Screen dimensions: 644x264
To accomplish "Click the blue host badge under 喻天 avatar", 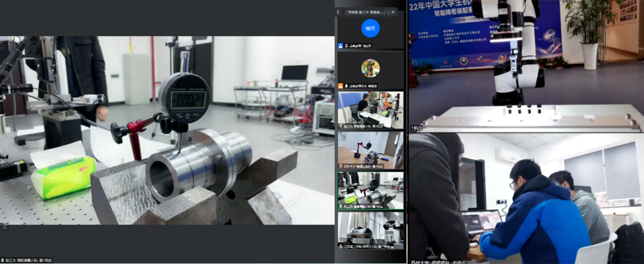I will click(341, 46).
